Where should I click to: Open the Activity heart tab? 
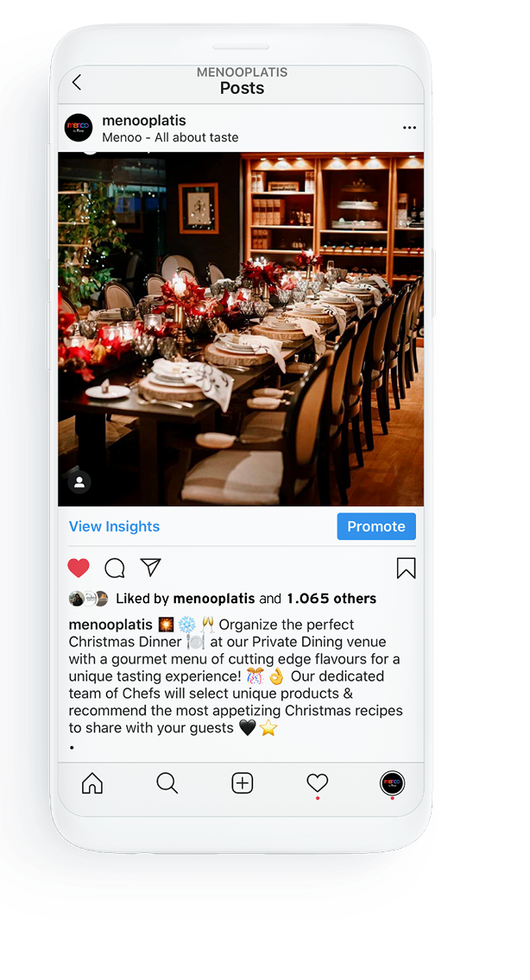[x=318, y=783]
